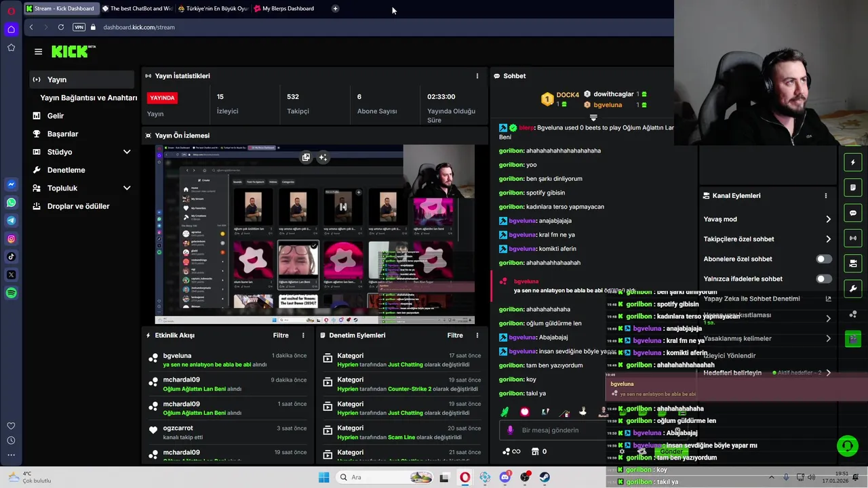
Task: Click the VPN badge in address bar
Action: 79,27
